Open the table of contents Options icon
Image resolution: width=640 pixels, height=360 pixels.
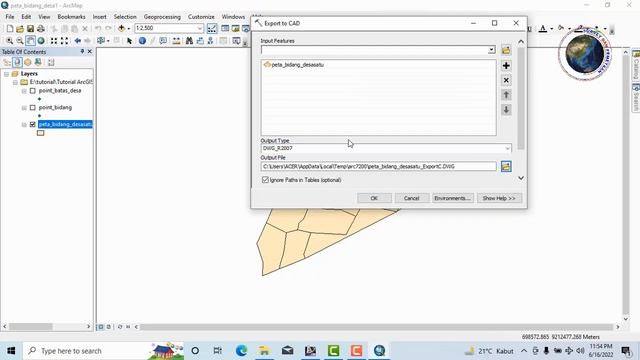point(51,62)
